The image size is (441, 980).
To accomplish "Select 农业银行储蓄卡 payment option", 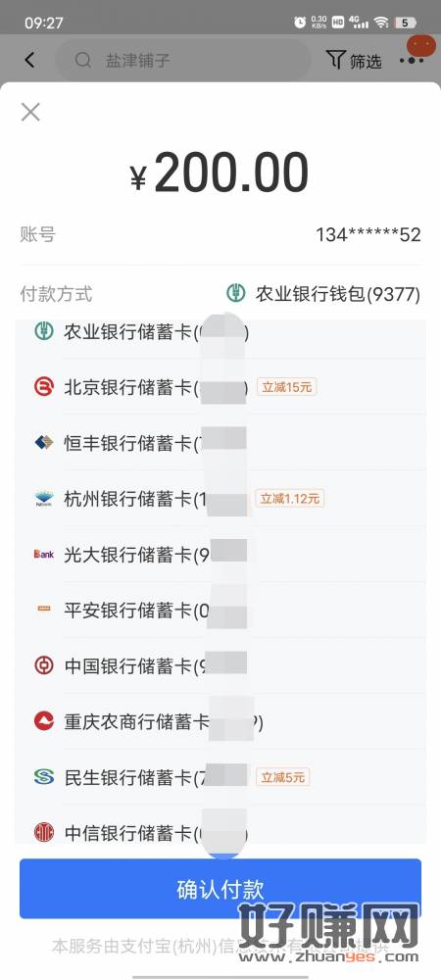I will [x=220, y=332].
